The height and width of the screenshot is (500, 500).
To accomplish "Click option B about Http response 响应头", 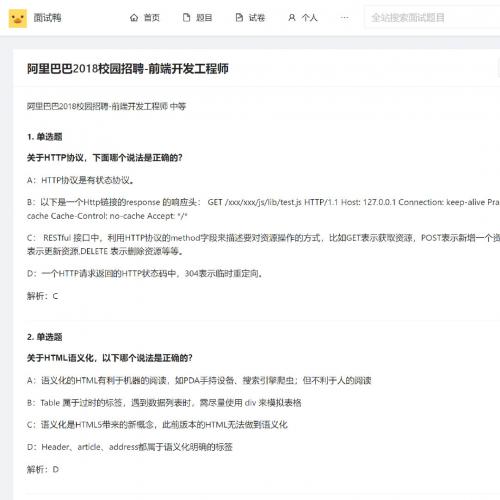I will 263,209.
